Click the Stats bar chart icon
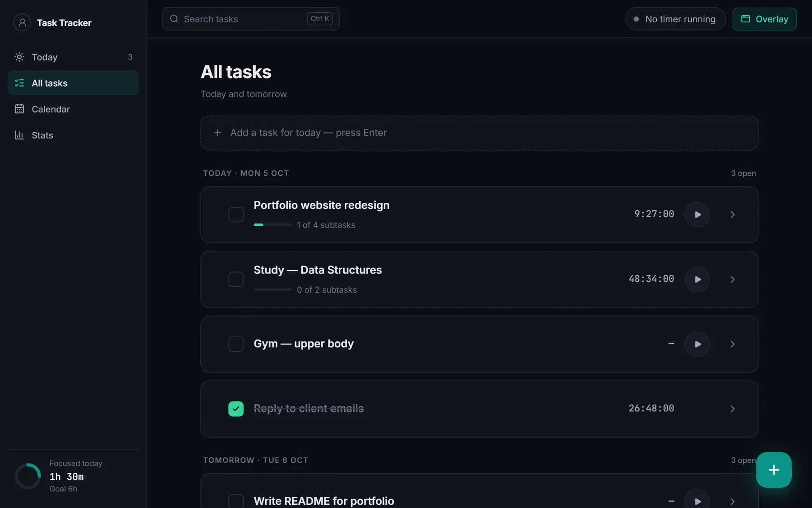 [19, 135]
